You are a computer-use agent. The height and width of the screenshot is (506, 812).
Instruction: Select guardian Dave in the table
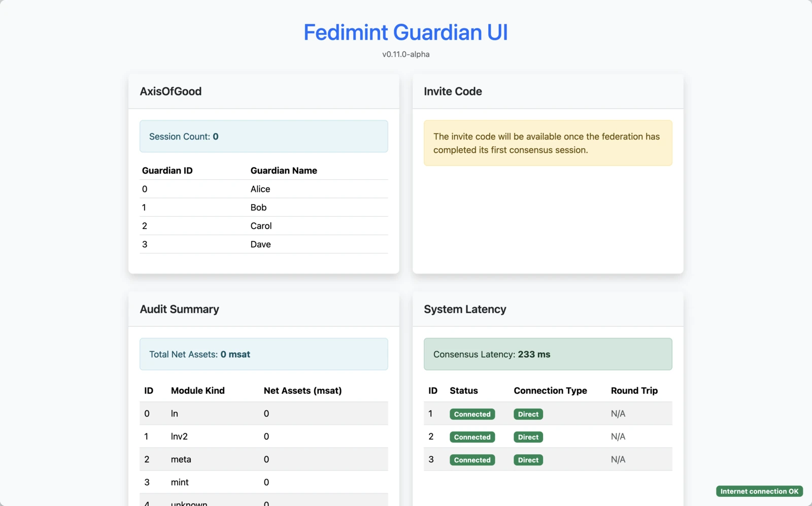click(x=260, y=244)
